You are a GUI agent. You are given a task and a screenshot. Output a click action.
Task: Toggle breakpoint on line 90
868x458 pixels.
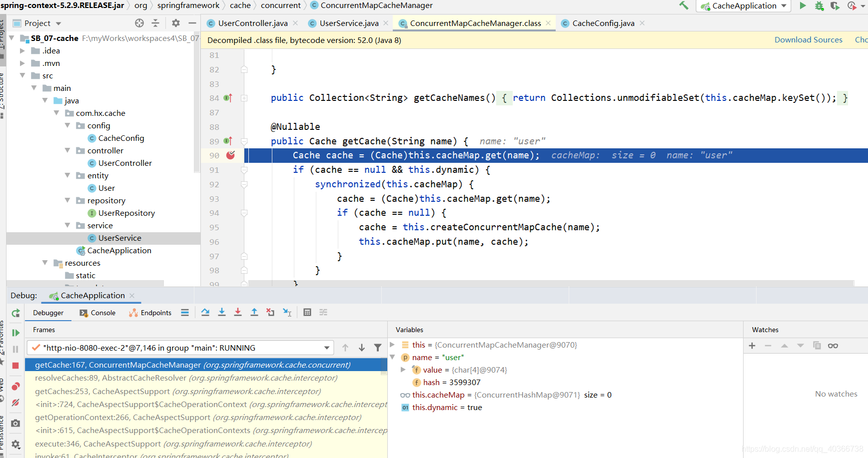click(x=230, y=155)
